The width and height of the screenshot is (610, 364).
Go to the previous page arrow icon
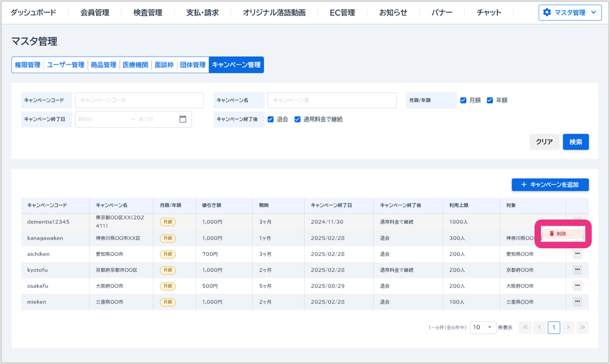(x=540, y=327)
